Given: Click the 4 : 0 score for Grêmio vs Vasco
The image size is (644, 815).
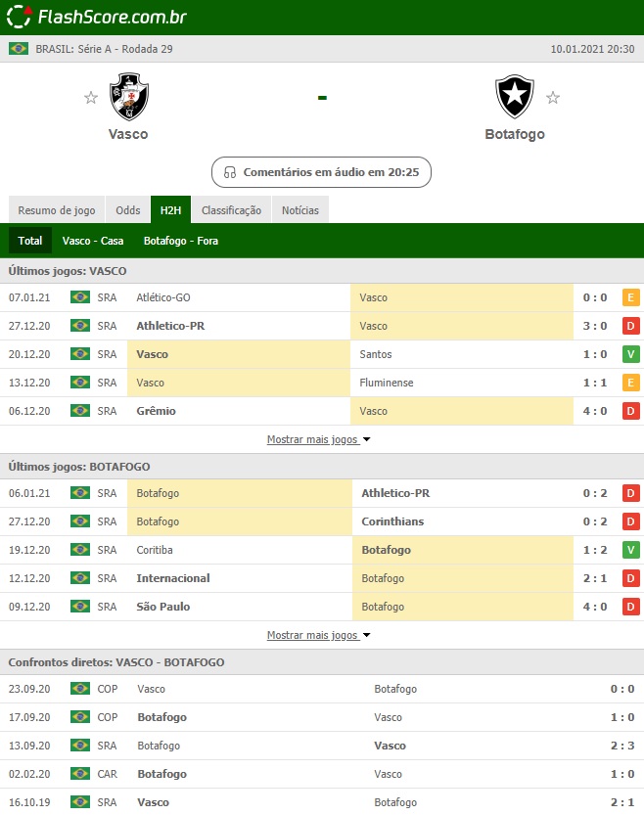Looking at the screenshot, I should [595, 411].
